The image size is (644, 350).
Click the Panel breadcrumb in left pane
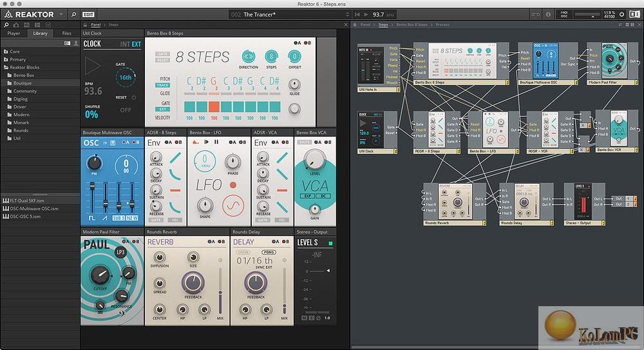[x=96, y=24]
